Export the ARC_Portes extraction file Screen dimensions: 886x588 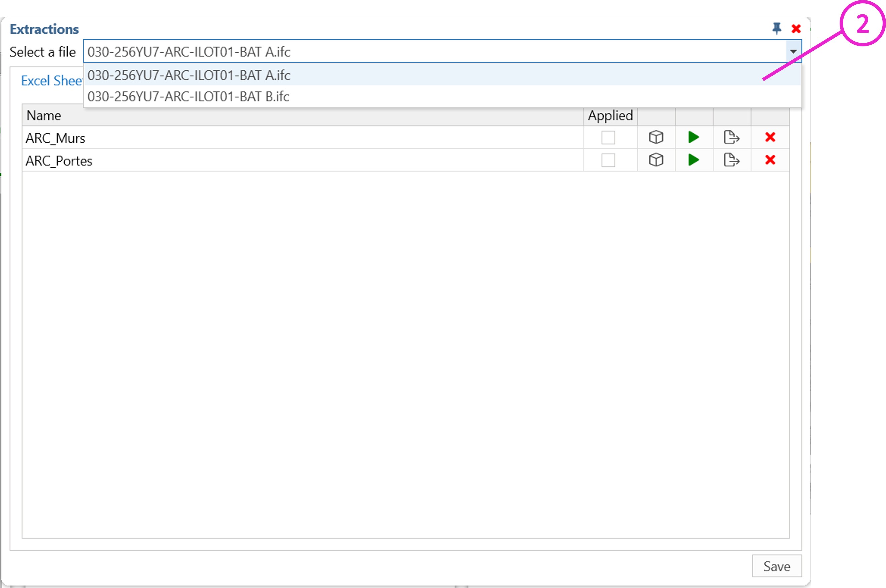[731, 160]
